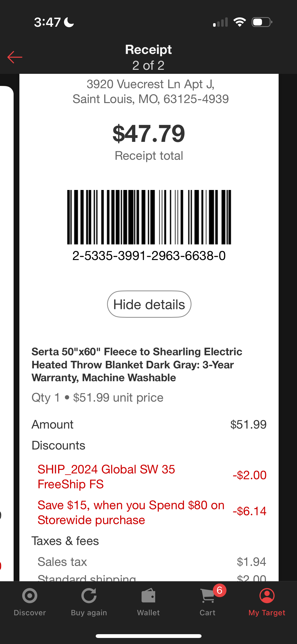The image size is (297, 644).
Task: Tap the Vuecrest Ln shipping address
Action: (x=151, y=91)
